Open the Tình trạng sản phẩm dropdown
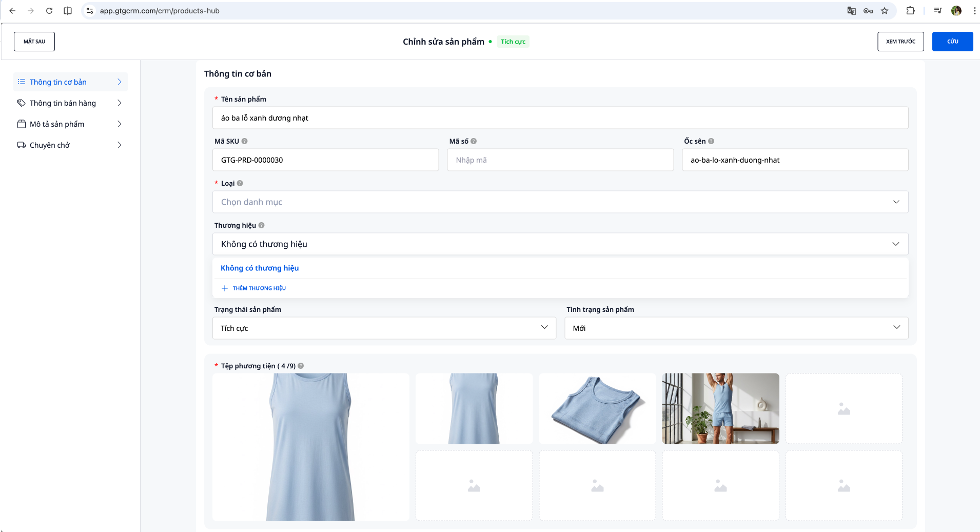This screenshot has width=980, height=532. tap(736, 328)
